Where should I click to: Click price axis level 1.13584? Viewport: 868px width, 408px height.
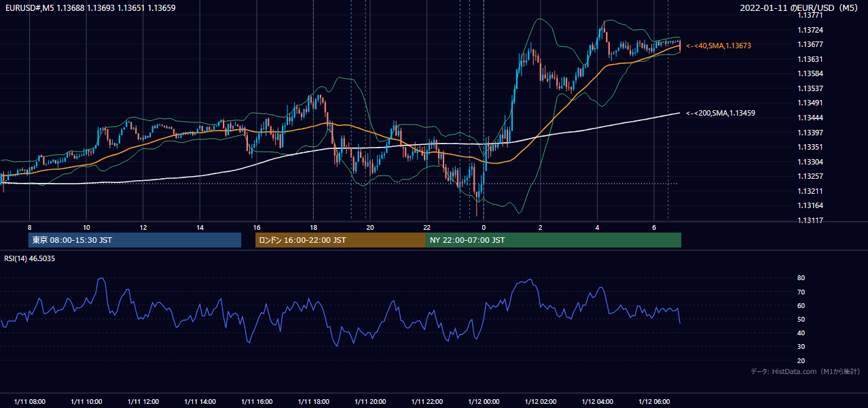(810, 73)
